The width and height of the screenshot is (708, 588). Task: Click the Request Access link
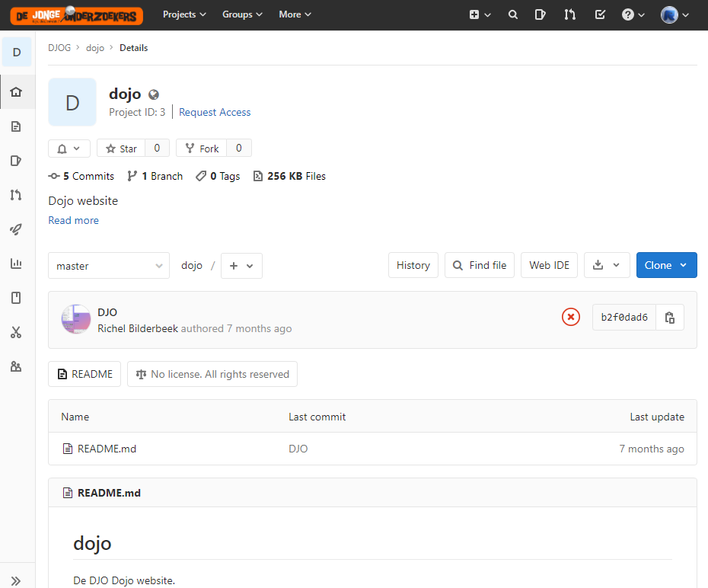[214, 112]
